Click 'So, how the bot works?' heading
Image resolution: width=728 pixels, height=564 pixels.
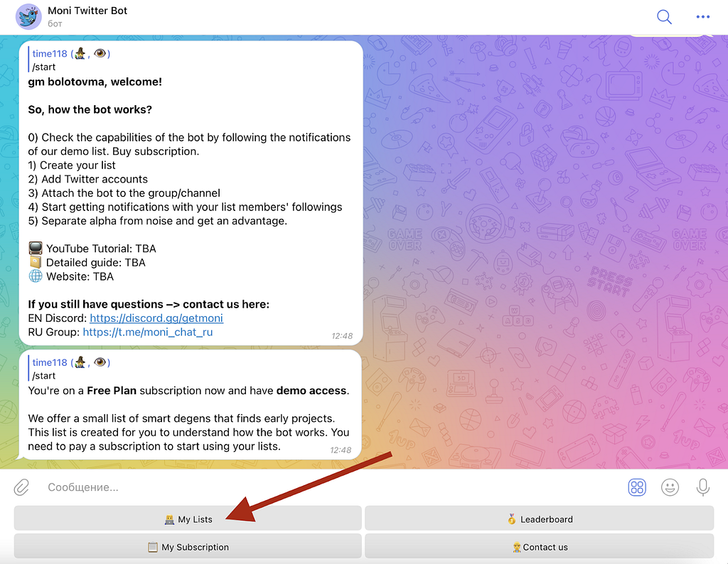[90, 110]
